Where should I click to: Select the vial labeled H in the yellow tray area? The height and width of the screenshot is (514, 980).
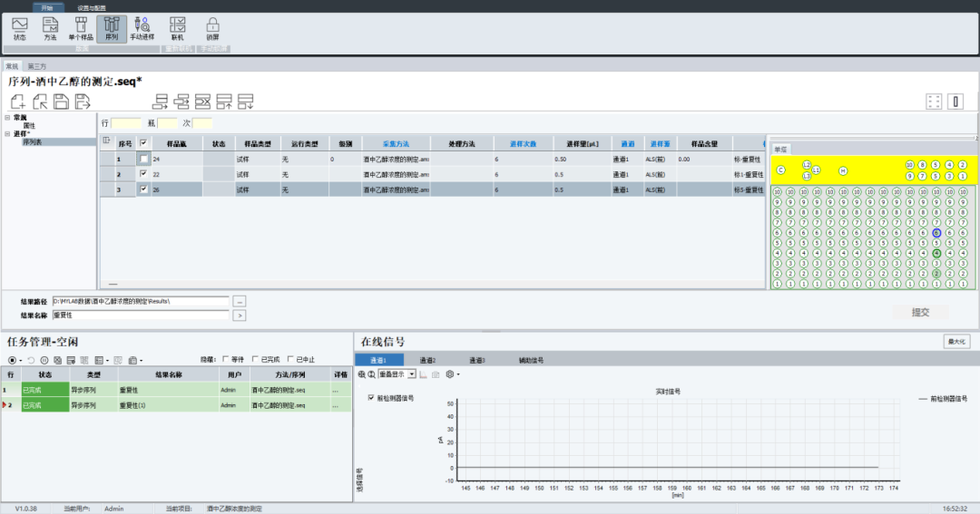tap(842, 171)
